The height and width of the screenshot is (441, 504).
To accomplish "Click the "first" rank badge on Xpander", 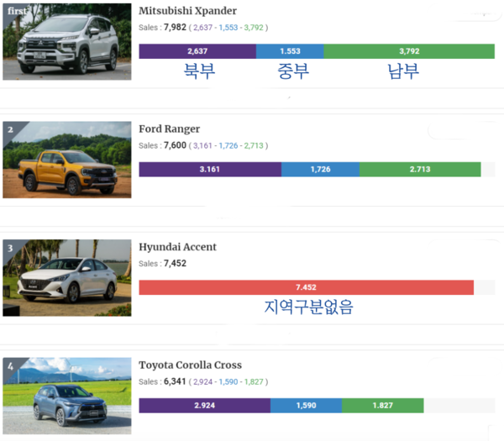I will point(16,11).
